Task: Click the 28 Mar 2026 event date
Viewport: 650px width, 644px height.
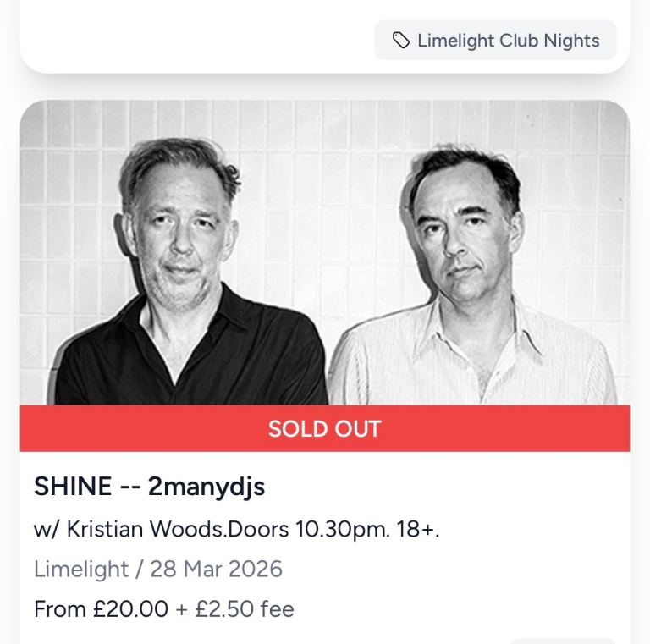Action: (x=216, y=569)
